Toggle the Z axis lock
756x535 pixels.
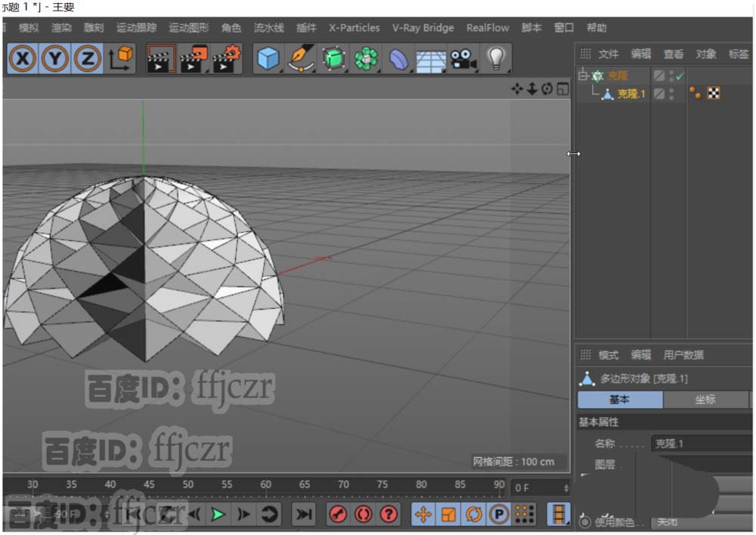tap(87, 59)
